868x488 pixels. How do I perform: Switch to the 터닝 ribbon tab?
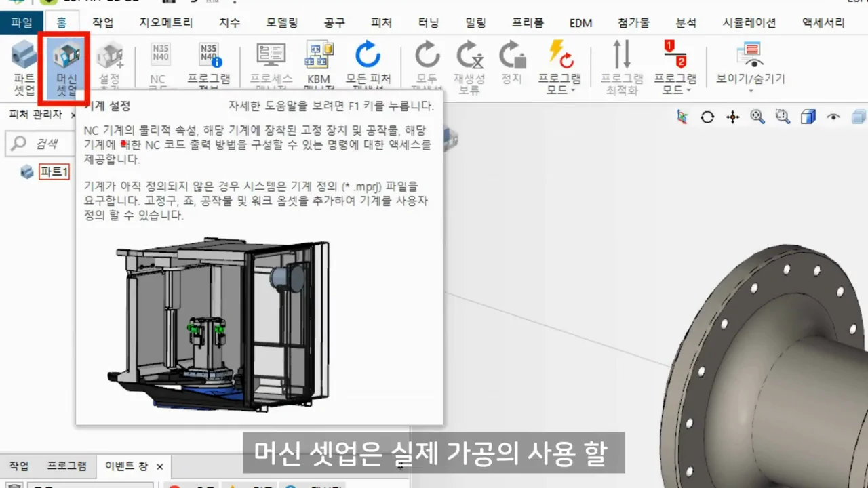click(x=428, y=22)
